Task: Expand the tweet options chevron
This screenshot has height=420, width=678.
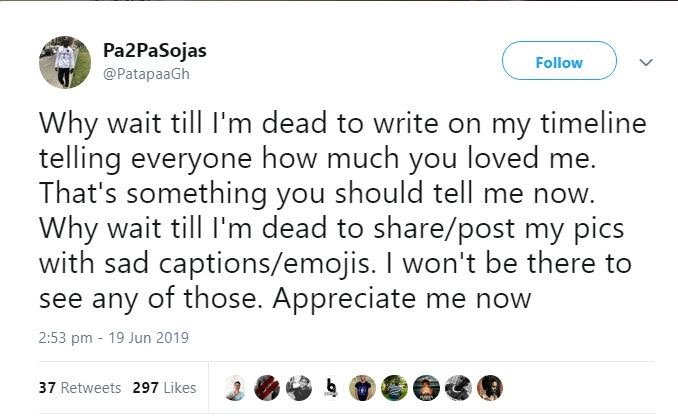Action: tap(646, 62)
